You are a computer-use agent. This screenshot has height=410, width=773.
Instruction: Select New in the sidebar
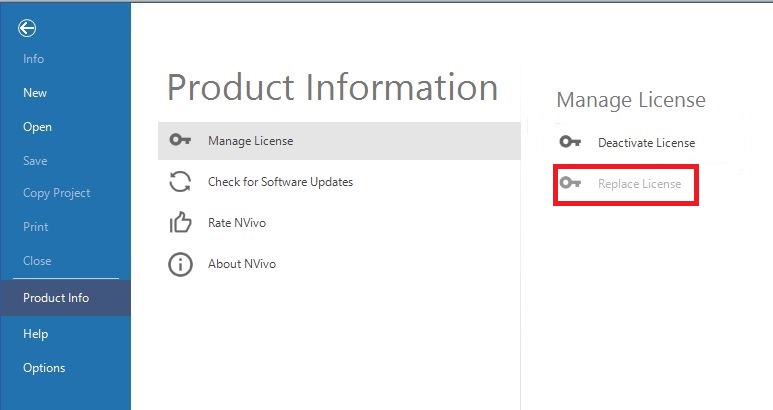tap(35, 93)
